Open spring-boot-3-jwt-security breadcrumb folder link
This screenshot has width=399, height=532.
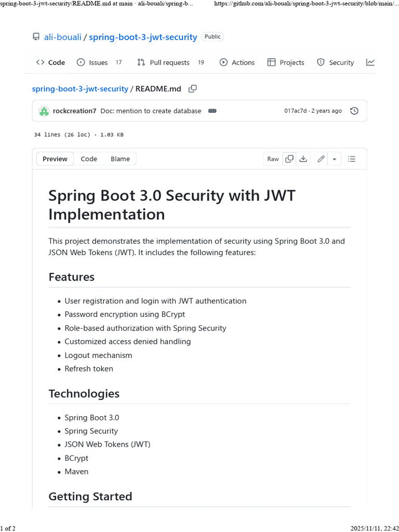[80, 89]
